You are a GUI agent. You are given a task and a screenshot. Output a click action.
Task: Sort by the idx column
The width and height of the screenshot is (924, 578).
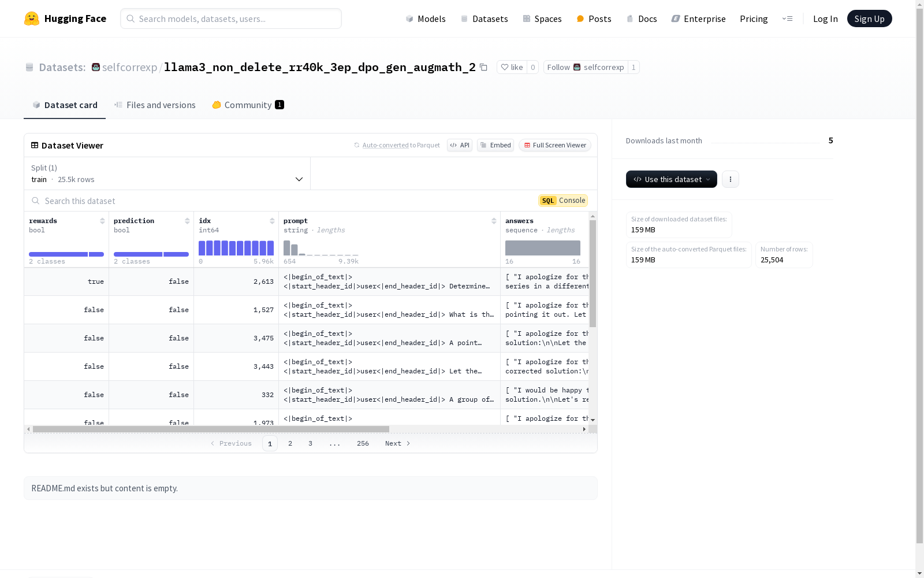pos(272,221)
